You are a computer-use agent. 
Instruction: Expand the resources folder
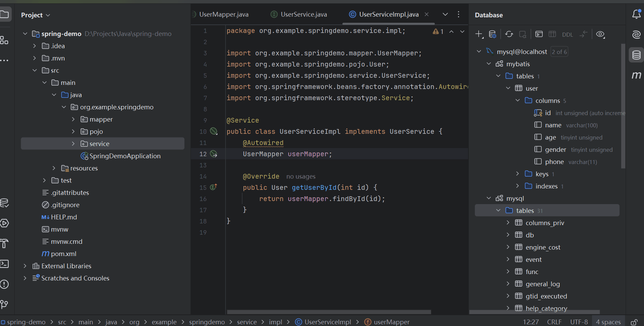point(54,168)
